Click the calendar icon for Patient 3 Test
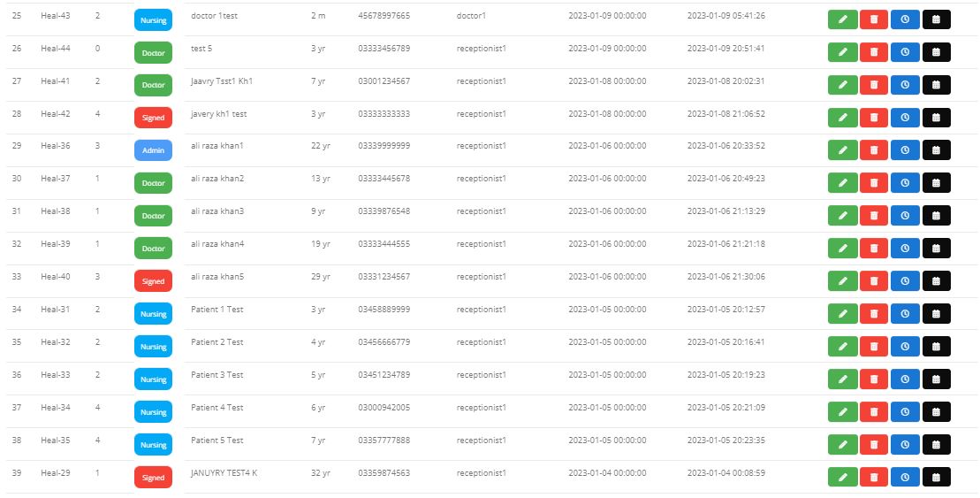The image size is (980, 498). [936, 379]
